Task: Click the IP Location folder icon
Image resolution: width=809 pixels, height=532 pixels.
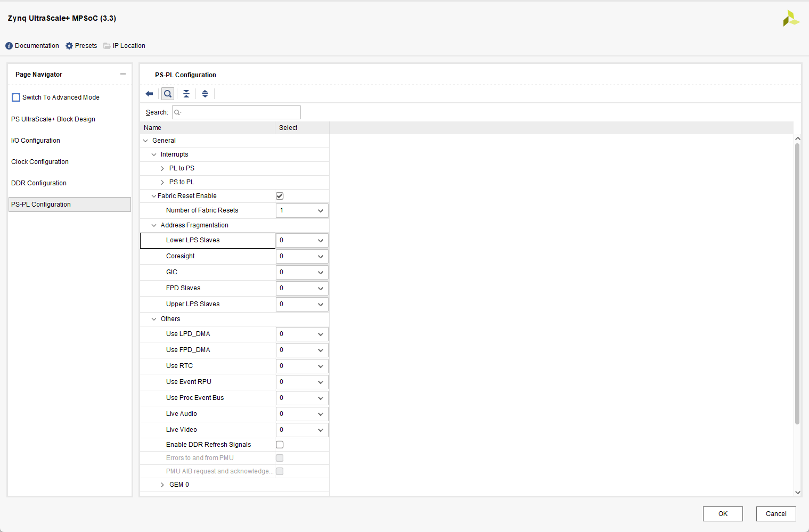Action: (x=107, y=46)
